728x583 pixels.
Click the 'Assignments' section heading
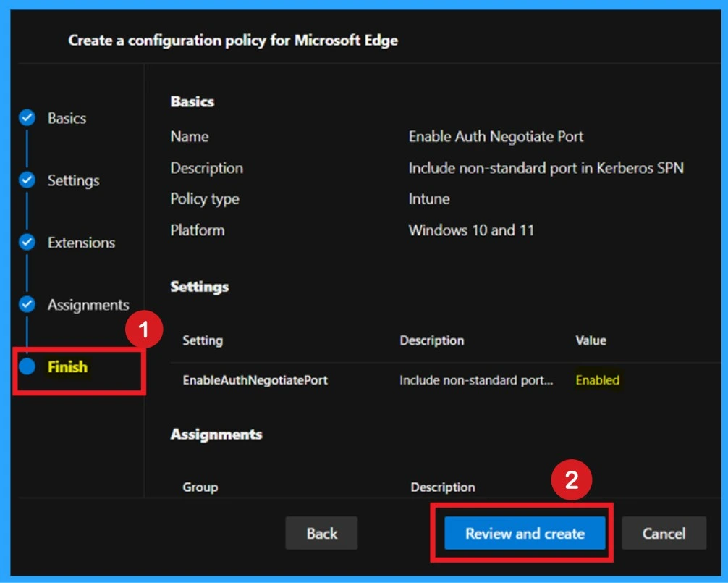pyautogui.click(x=216, y=434)
